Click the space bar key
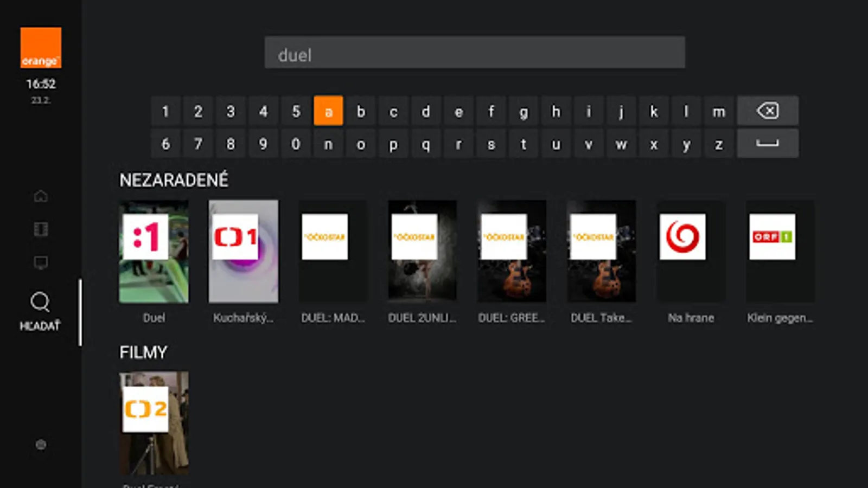Screen dimensions: 868x488 [x=767, y=144]
